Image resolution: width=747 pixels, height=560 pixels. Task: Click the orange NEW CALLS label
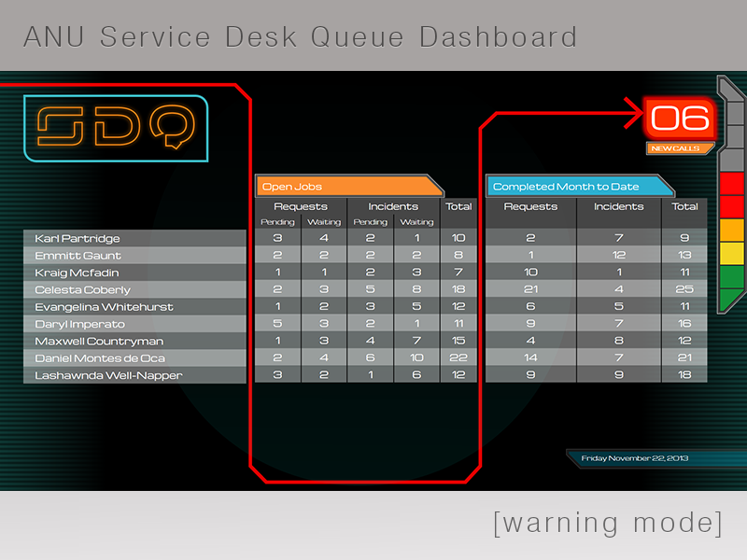coord(679,148)
